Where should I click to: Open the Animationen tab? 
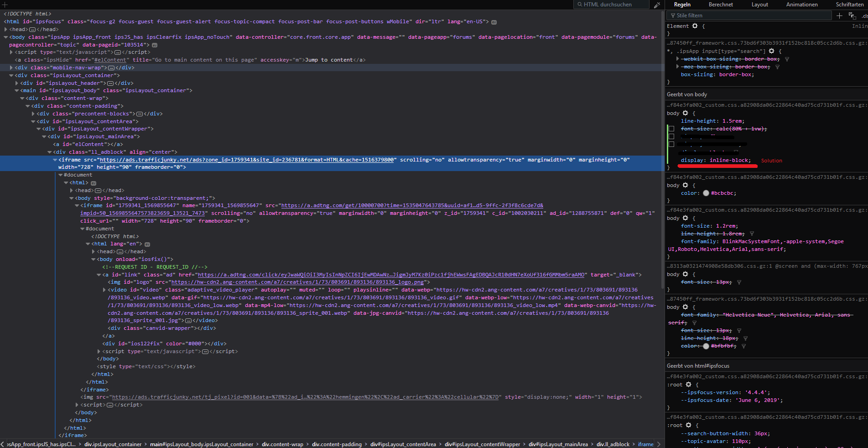pos(802,5)
